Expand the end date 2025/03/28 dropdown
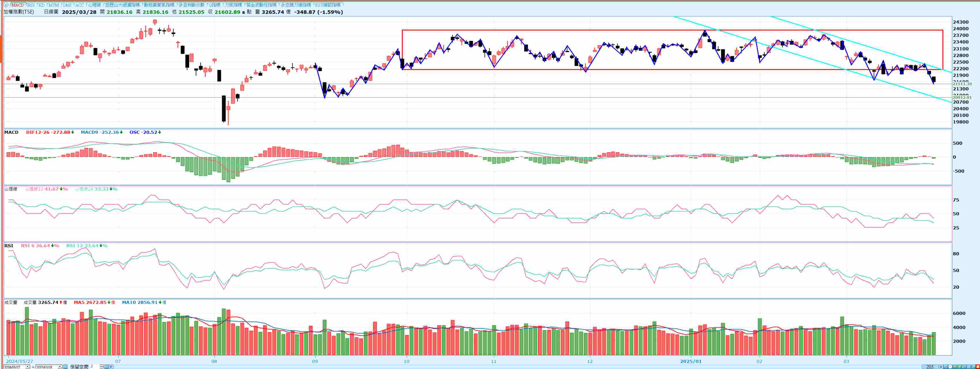Screen dimensions: 980x369 [60, 367]
